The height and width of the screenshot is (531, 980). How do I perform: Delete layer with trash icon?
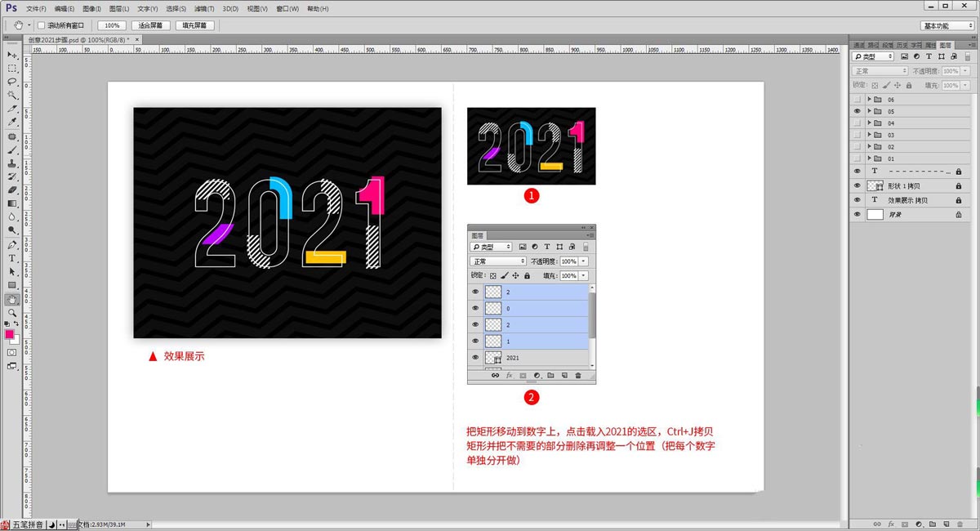point(960,524)
